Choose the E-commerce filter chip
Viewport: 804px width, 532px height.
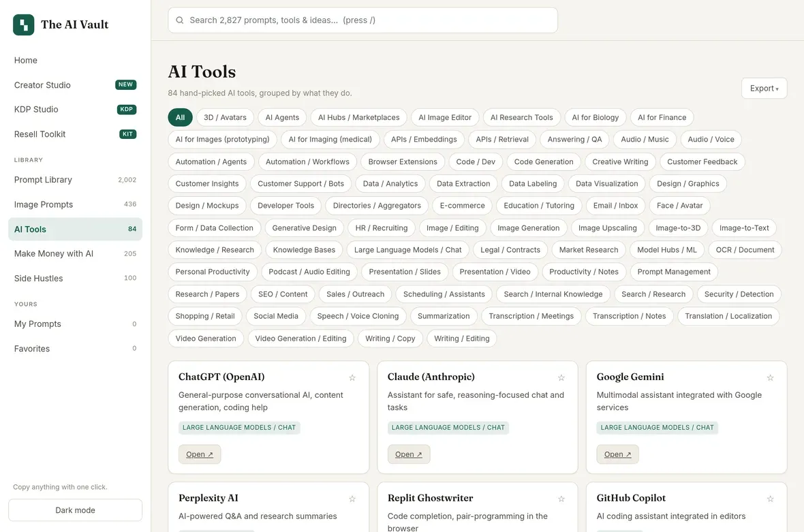462,206
